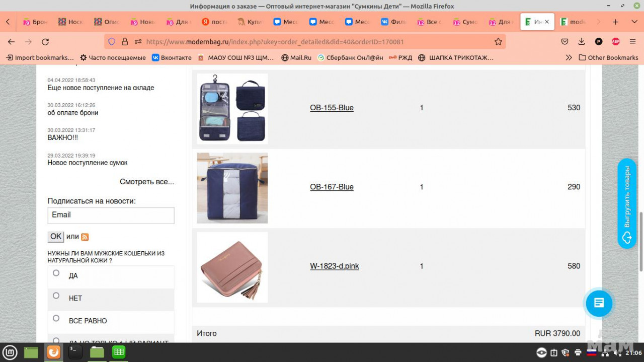644x362 pixels.
Task: Open the Firefox downloads arrow icon
Action: [x=582, y=42]
